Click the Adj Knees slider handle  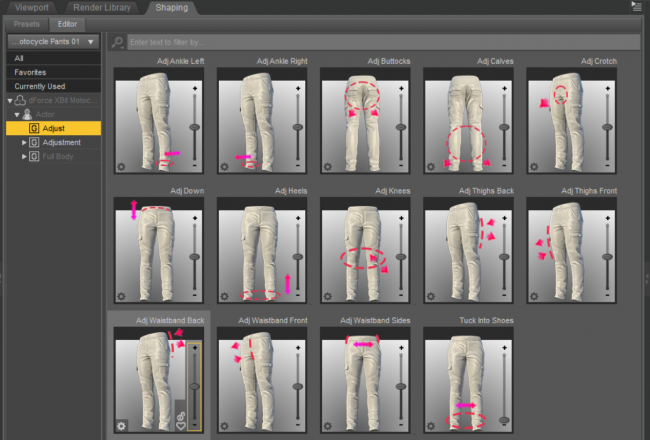401,257
